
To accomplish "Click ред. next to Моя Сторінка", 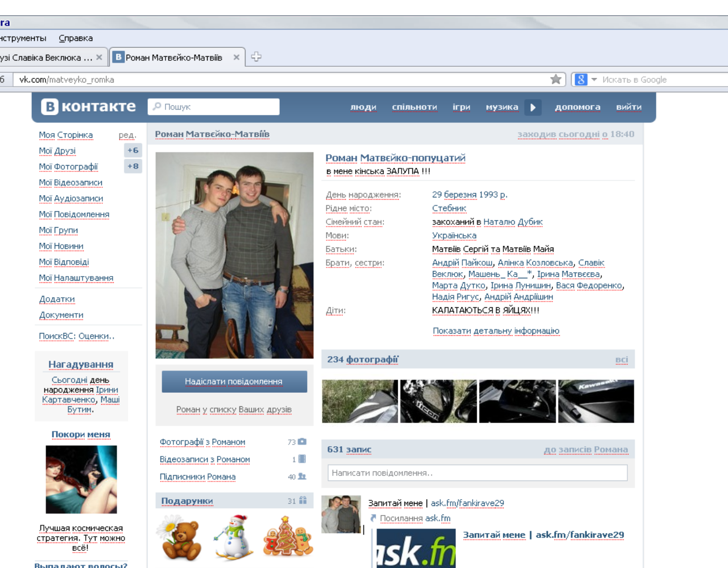I will point(127,135).
